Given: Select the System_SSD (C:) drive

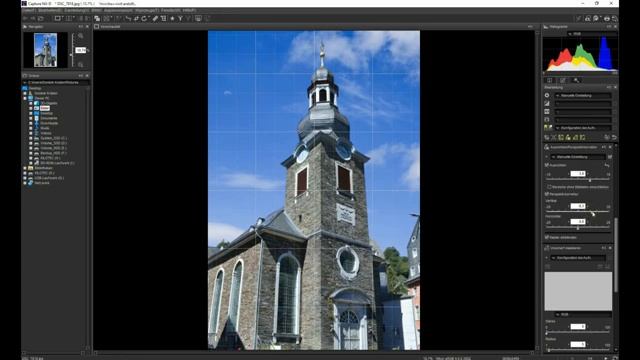Looking at the screenshot, I should point(53,138).
